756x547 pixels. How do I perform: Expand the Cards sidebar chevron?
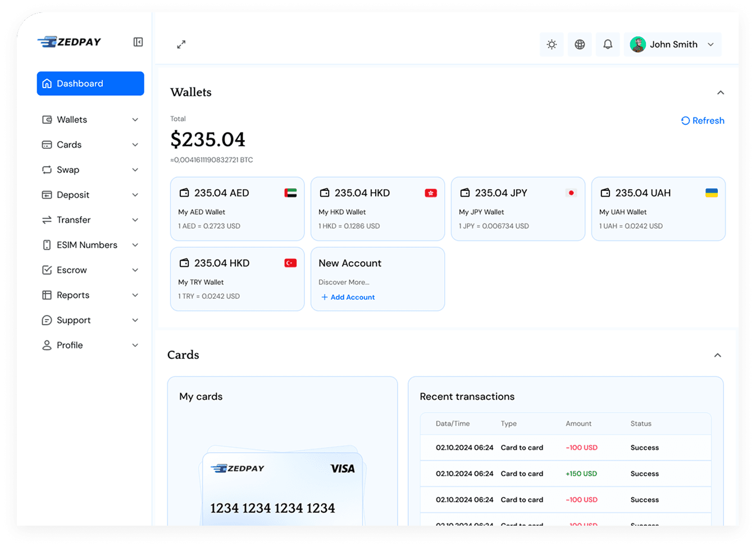(x=135, y=145)
